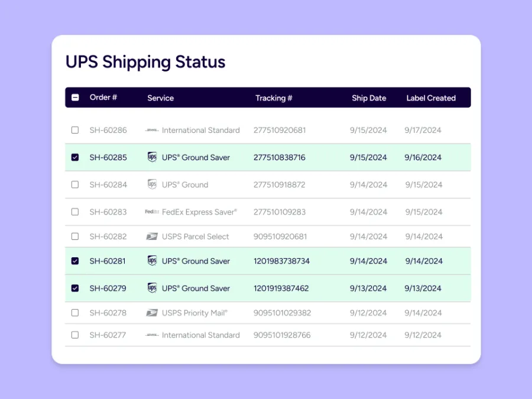Click the DHL logo on order SH-60286
532x399 pixels.
152,130
